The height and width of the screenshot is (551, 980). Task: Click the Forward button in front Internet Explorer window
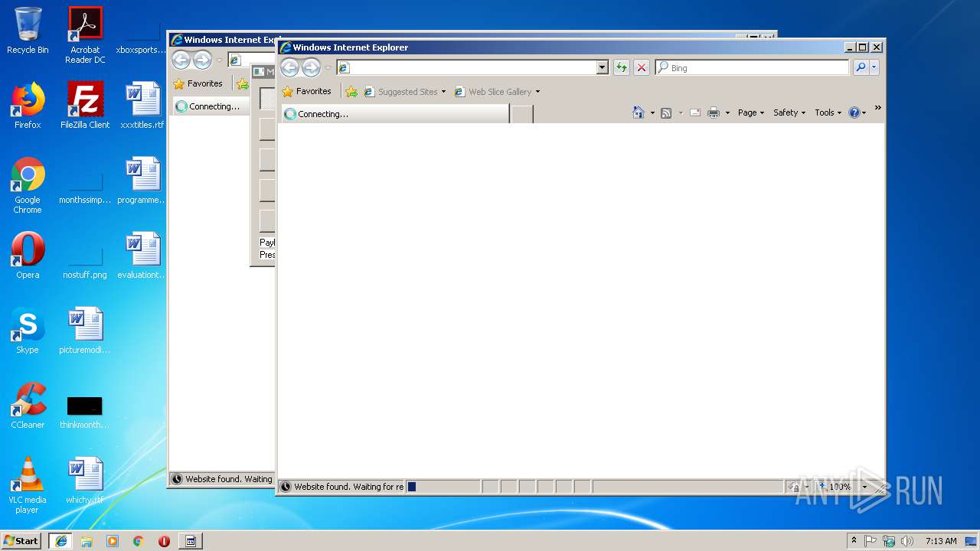(311, 67)
